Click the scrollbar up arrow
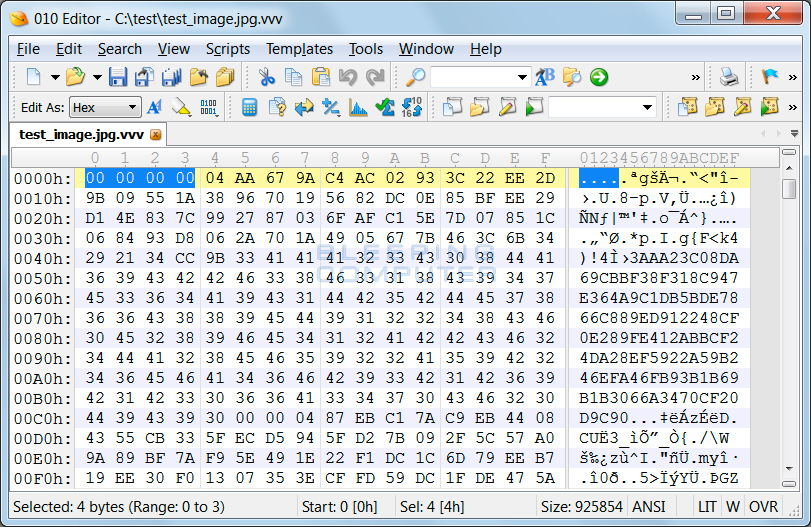The height and width of the screenshot is (527, 811). (789, 169)
